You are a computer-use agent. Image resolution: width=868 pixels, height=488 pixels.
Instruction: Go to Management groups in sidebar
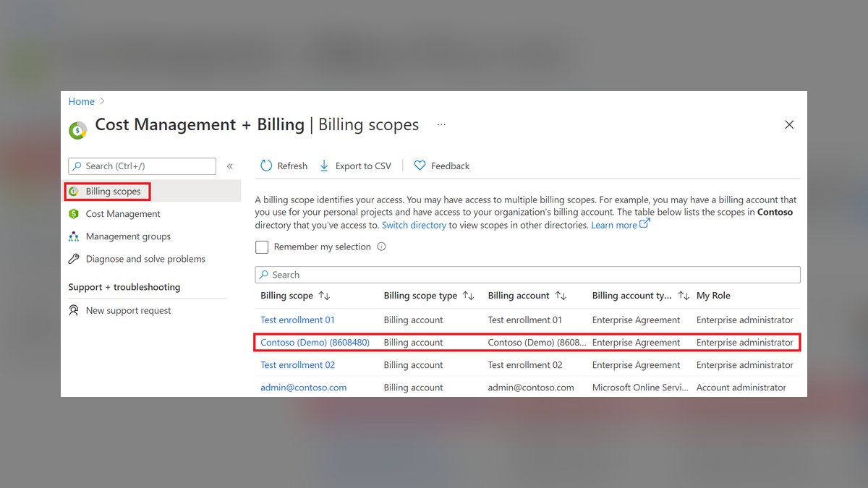pos(128,236)
